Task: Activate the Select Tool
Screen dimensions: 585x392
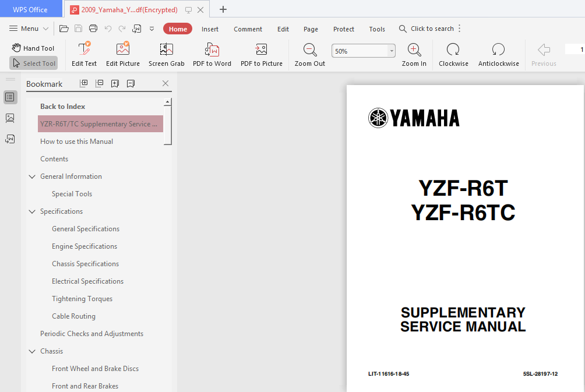Action: (x=34, y=63)
